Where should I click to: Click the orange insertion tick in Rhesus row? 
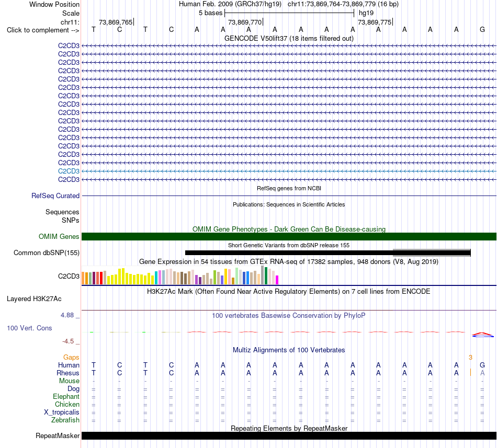[470, 373]
